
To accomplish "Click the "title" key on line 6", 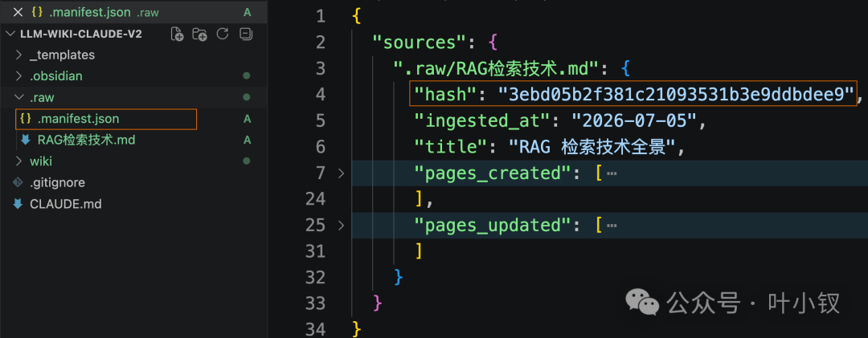I will (x=451, y=147).
